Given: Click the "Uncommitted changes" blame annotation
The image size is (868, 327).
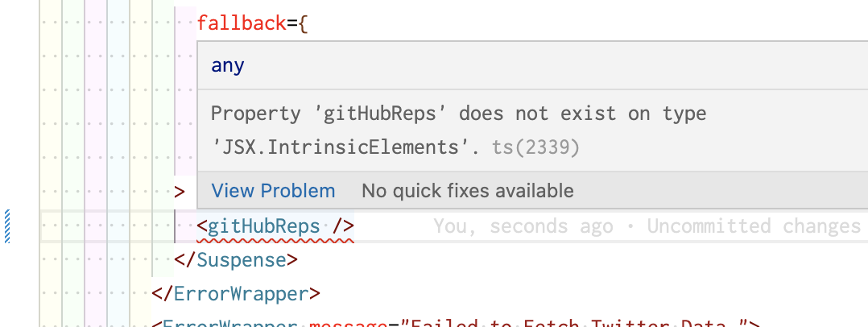Looking at the screenshot, I should tap(754, 226).
